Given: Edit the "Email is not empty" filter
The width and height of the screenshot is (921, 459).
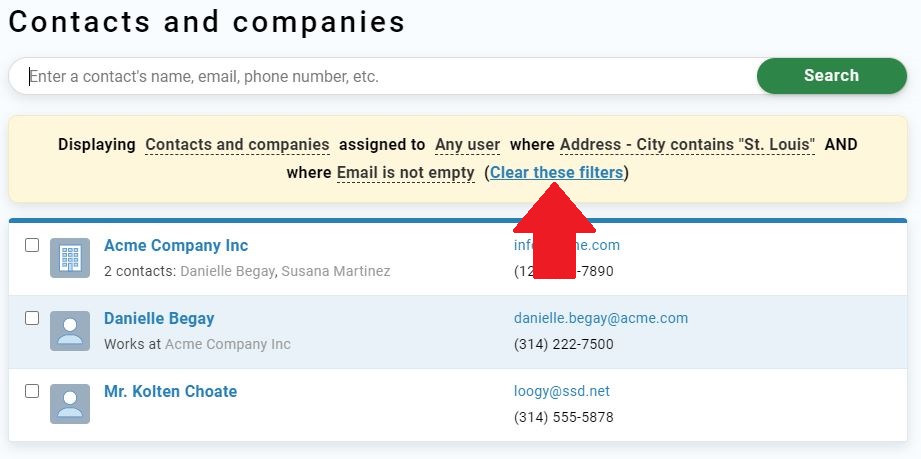Looking at the screenshot, I should point(405,173).
